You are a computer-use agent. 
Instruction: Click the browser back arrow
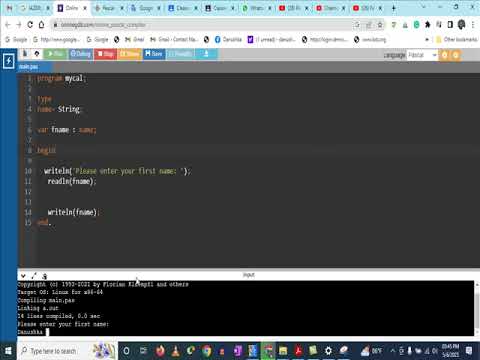pos(8,25)
